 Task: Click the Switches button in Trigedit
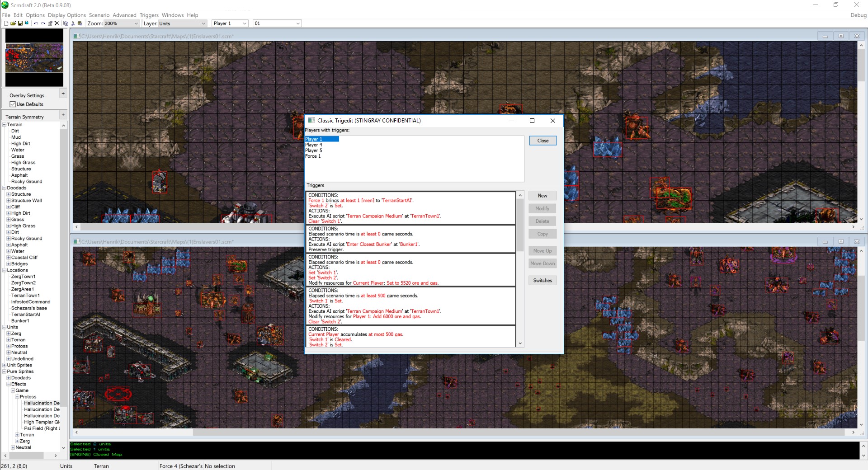[542, 281]
